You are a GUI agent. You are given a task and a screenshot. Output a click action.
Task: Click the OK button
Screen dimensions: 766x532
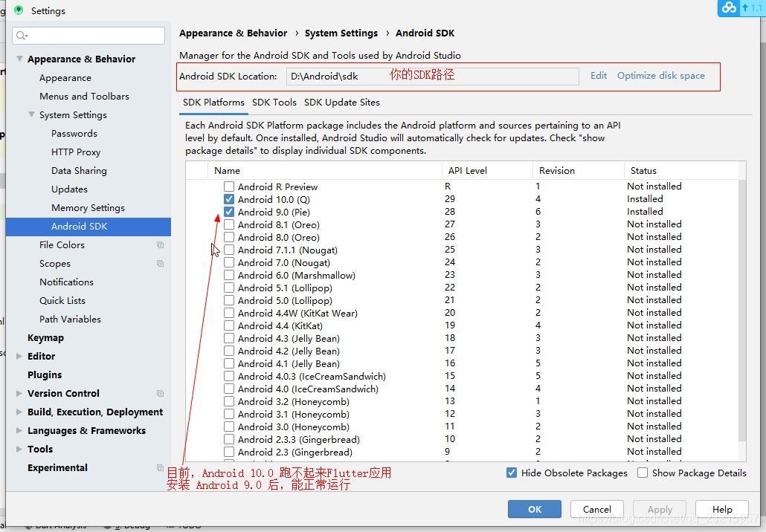pyautogui.click(x=535, y=509)
